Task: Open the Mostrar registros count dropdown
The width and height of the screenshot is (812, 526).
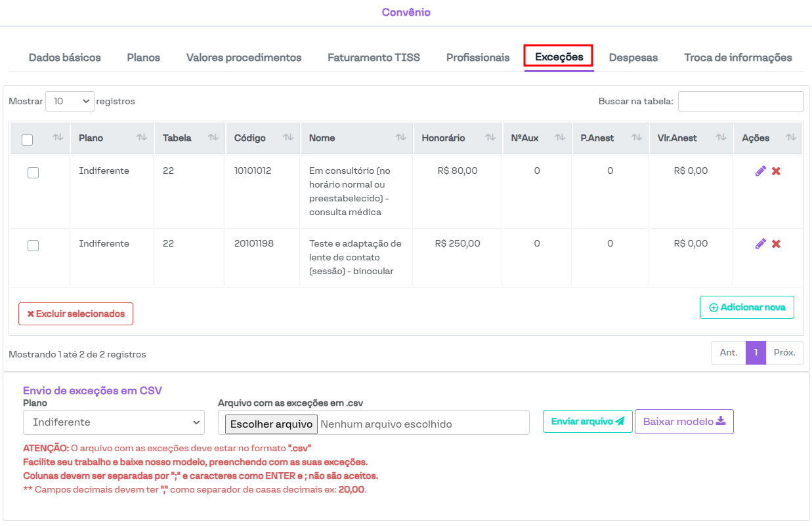Action: pyautogui.click(x=70, y=101)
